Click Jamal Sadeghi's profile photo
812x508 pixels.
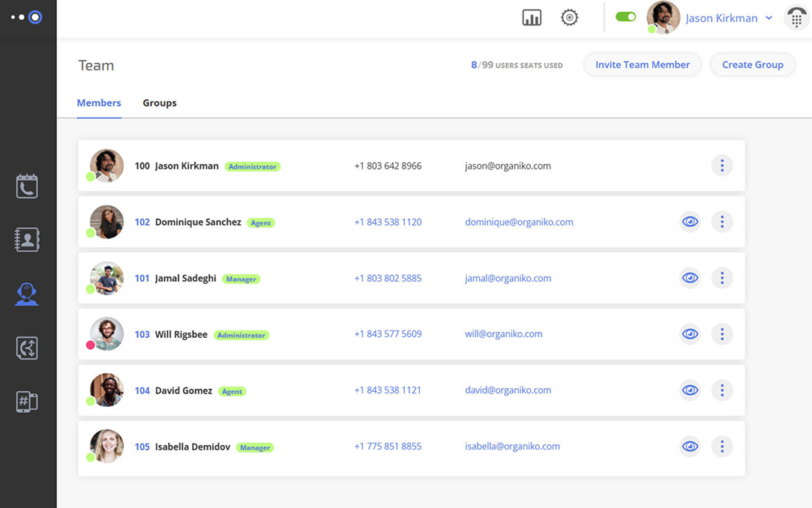pyautogui.click(x=106, y=278)
